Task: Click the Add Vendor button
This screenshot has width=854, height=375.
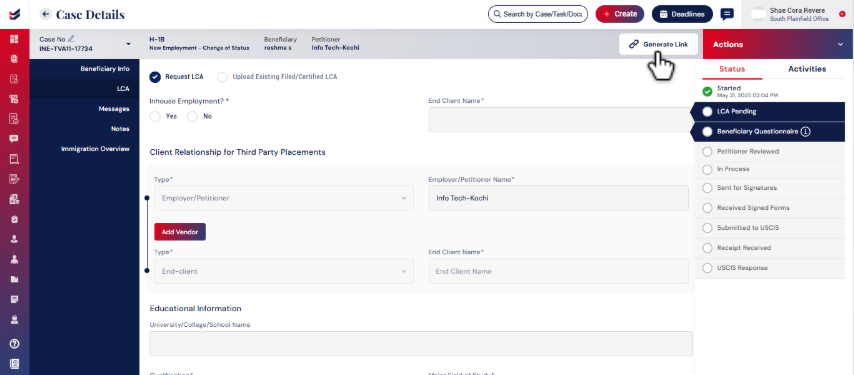Action: click(x=180, y=232)
